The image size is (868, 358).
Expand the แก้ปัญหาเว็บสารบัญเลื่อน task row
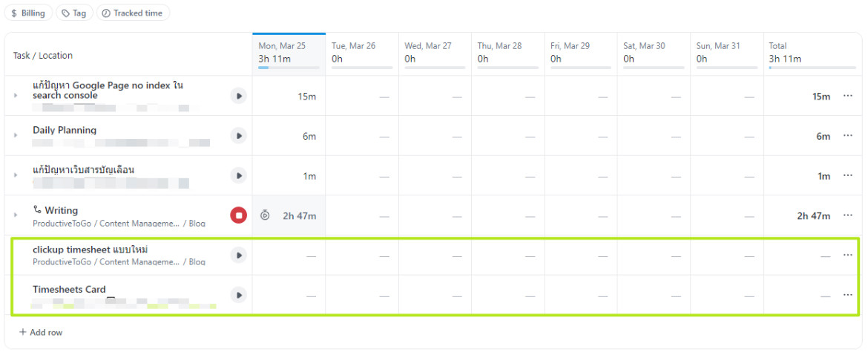pos(16,175)
